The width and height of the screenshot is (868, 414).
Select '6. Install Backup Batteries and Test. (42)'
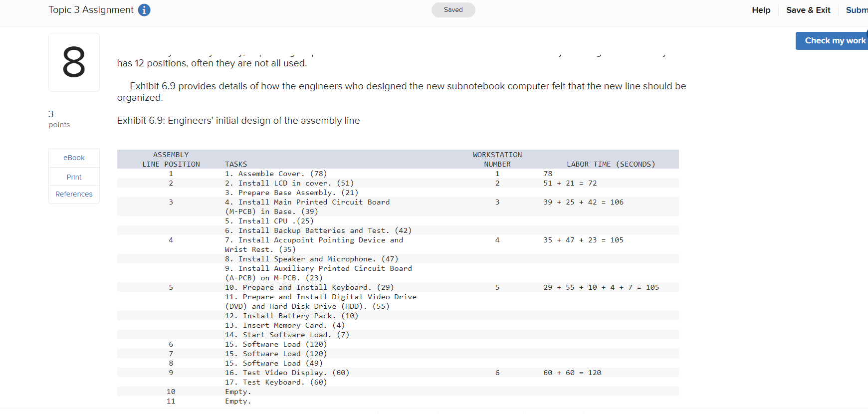[318, 230]
